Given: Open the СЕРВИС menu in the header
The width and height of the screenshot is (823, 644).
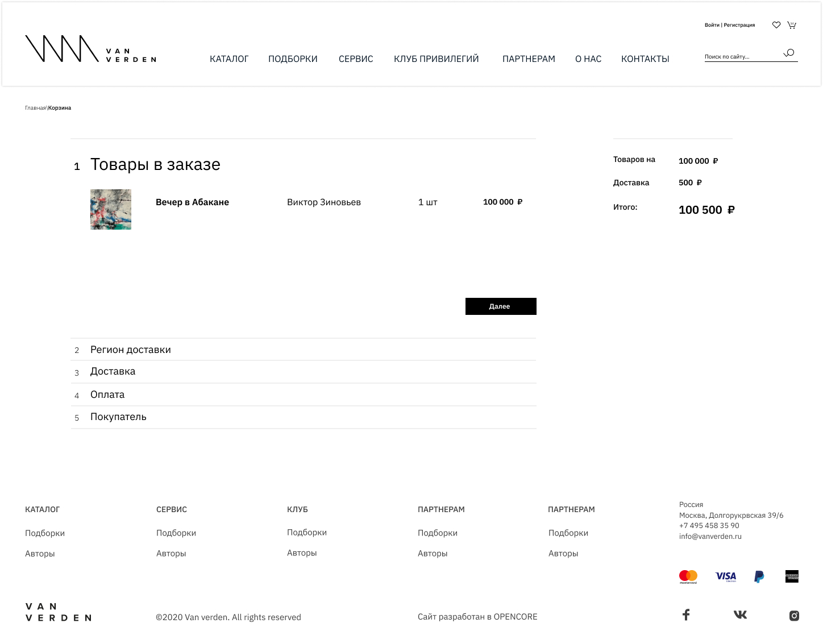Looking at the screenshot, I should [x=356, y=59].
